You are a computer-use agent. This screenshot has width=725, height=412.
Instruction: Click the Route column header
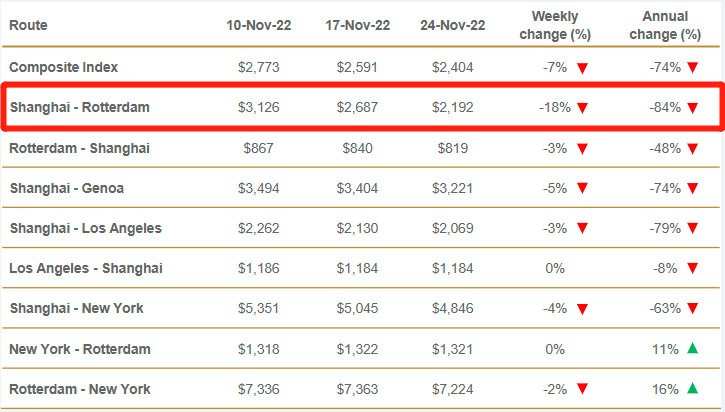pyautogui.click(x=28, y=25)
